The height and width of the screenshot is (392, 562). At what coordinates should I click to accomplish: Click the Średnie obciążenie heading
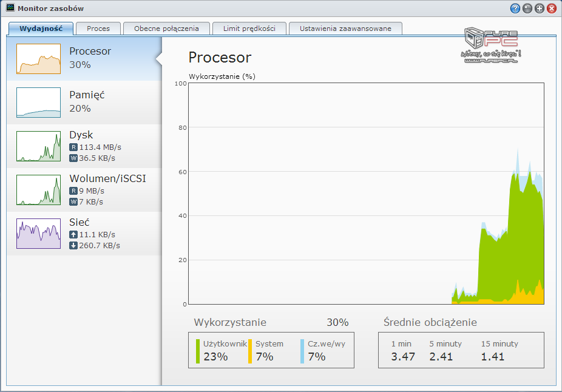[x=430, y=322]
